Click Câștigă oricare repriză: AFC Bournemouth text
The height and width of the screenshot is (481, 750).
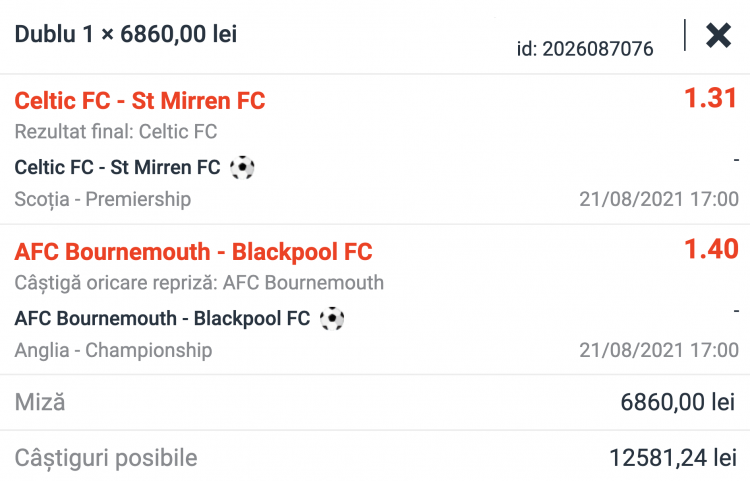point(199,283)
